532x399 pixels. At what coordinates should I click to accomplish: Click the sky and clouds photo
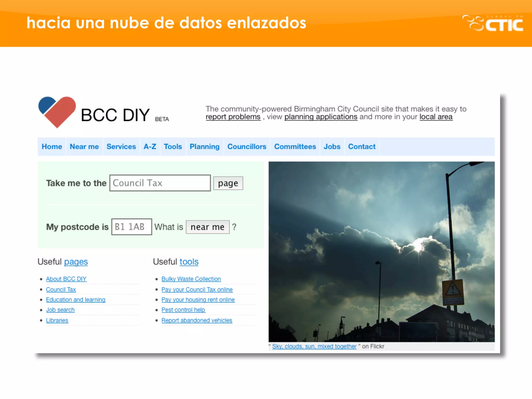click(382, 252)
